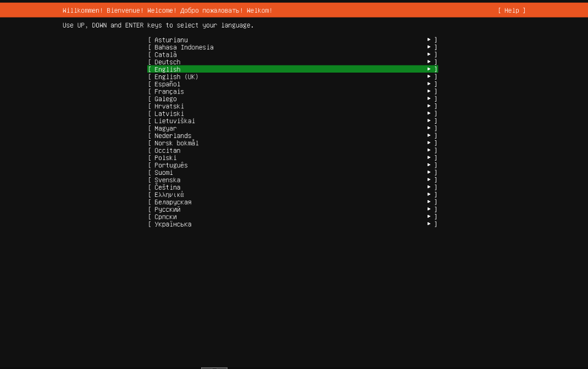
Task: Expand the Deutsch entry via its arrow indicator
Action: (429, 62)
